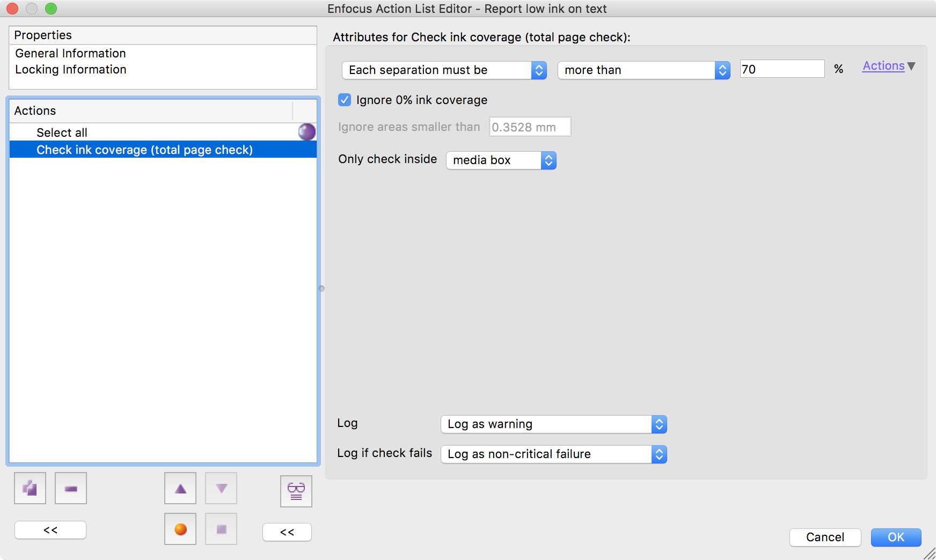Move action up with triangle arrow
This screenshot has height=560, width=936.
point(180,488)
